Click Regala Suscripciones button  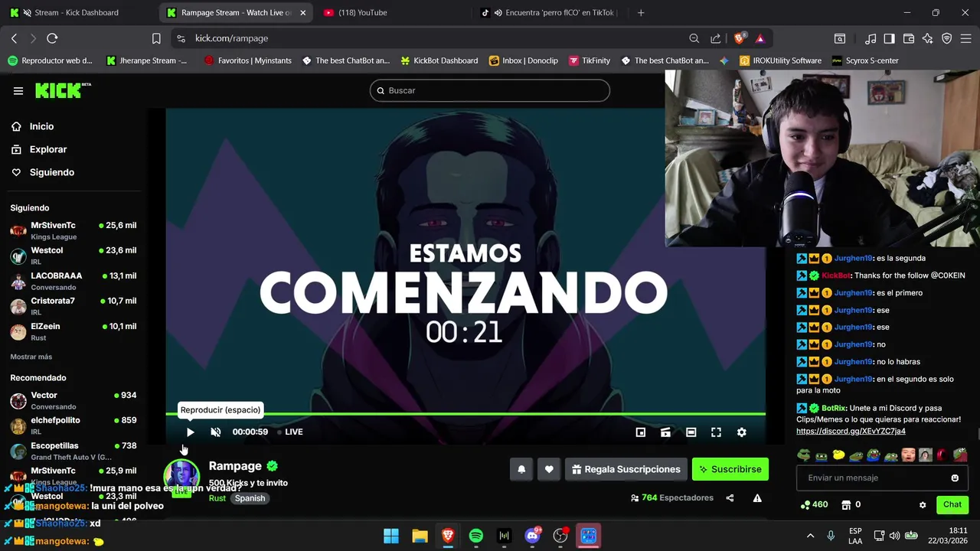[626, 469]
